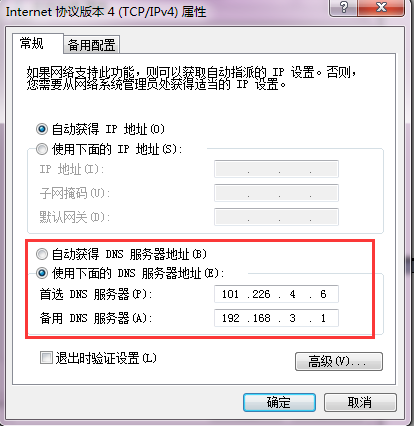Click the 默认网关 gateway field
The image size is (414, 426).
click(276, 217)
